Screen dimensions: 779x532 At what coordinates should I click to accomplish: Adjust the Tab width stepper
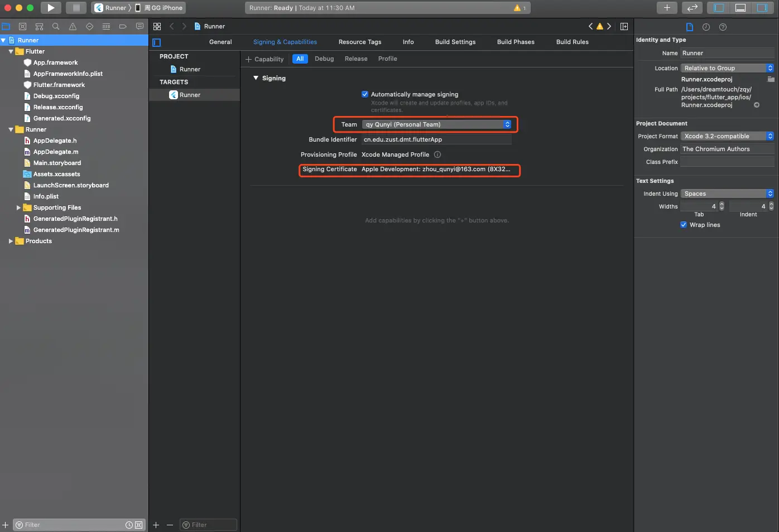tap(722, 206)
